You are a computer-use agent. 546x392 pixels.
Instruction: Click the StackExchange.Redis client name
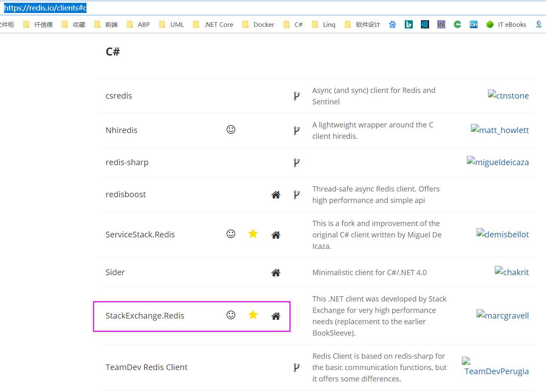point(145,316)
